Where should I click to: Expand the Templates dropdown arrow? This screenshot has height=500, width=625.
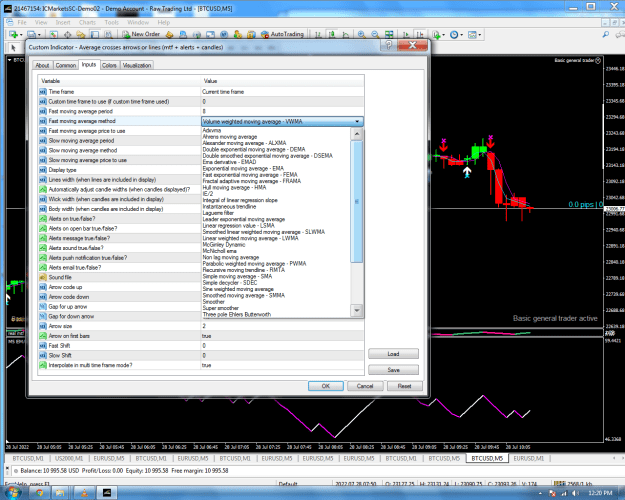point(480,35)
